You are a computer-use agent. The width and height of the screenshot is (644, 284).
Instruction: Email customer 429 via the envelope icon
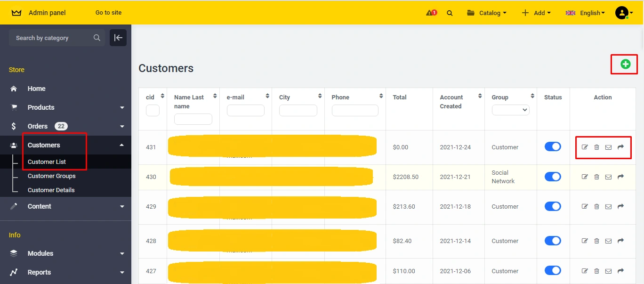tap(608, 206)
